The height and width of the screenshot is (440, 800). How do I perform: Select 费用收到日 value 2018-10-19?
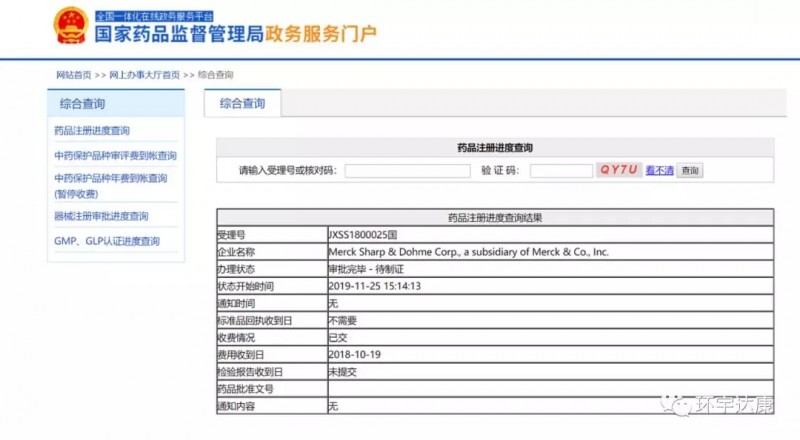pos(355,354)
